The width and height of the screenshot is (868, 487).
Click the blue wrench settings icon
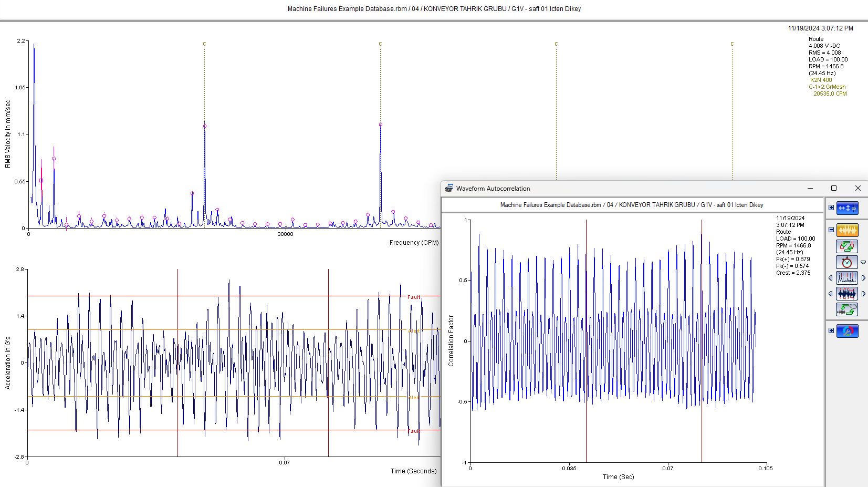coord(847,331)
